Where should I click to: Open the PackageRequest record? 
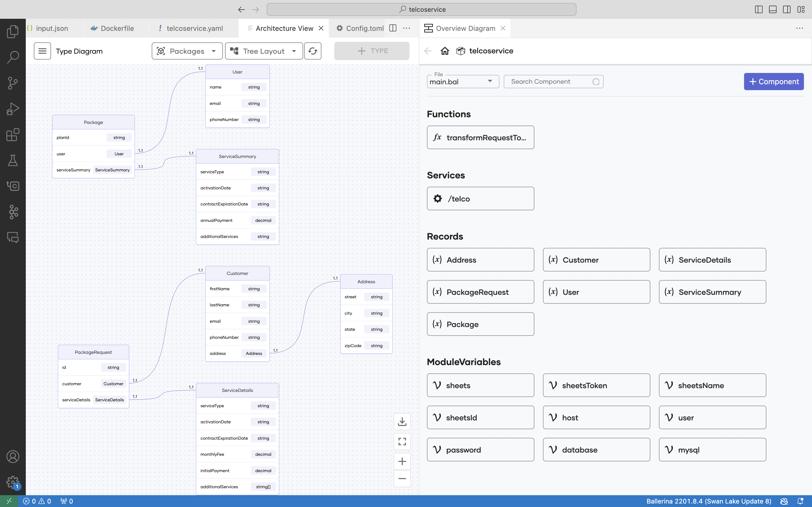480,292
